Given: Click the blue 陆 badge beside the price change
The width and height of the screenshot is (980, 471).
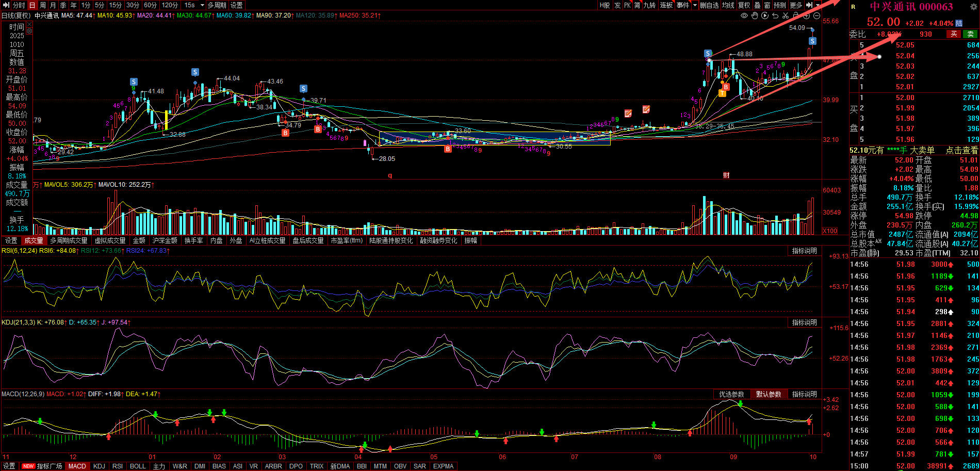Looking at the screenshot, I should [x=959, y=23].
